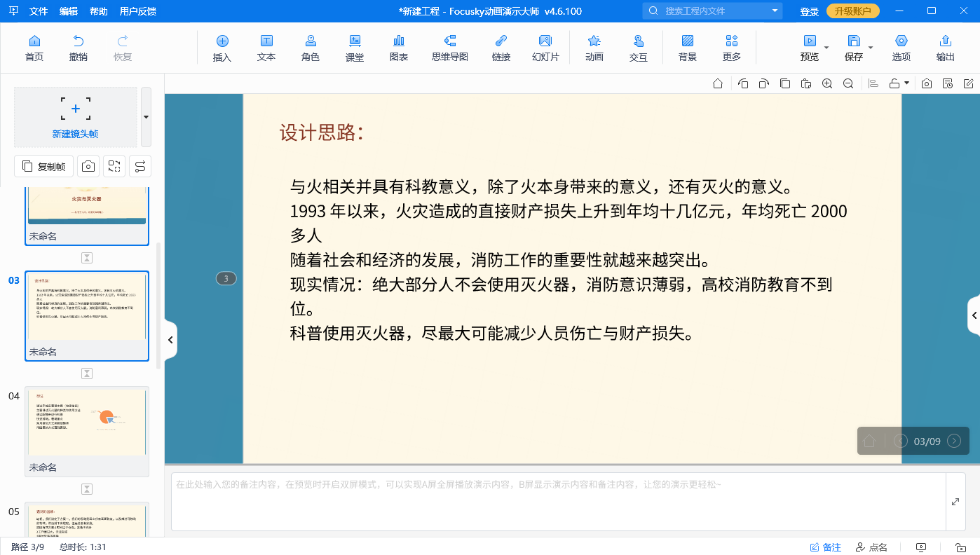Open the lock options dropdown arrow

click(906, 83)
